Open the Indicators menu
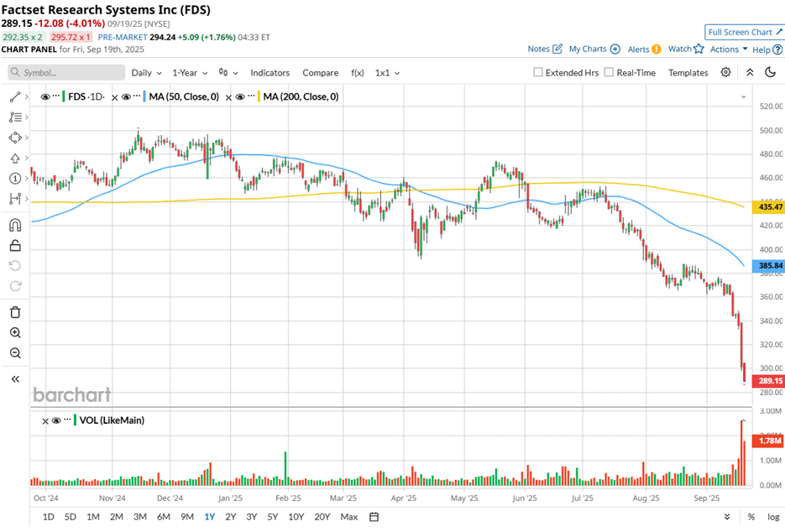Image resolution: width=785 pixels, height=532 pixels. (270, 72)
